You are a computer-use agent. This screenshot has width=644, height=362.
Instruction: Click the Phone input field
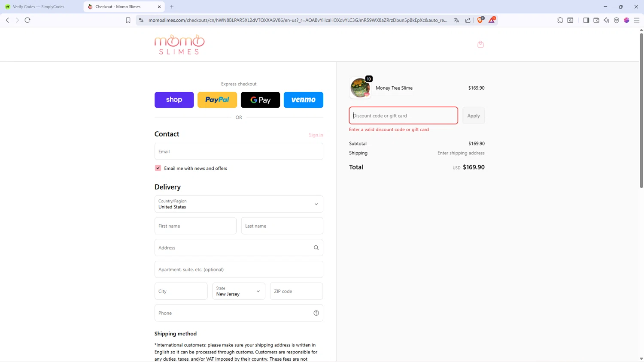pos(239,313)
